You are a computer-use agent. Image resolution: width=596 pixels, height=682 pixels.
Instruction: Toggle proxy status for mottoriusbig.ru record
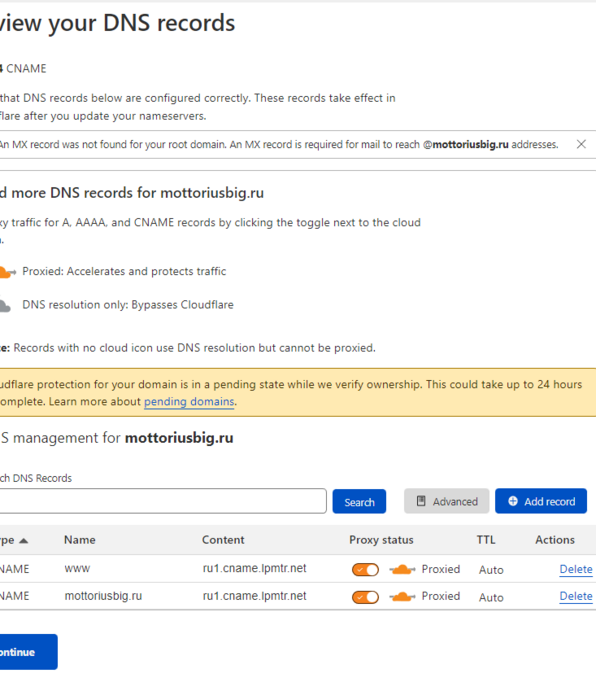[365, 597]
